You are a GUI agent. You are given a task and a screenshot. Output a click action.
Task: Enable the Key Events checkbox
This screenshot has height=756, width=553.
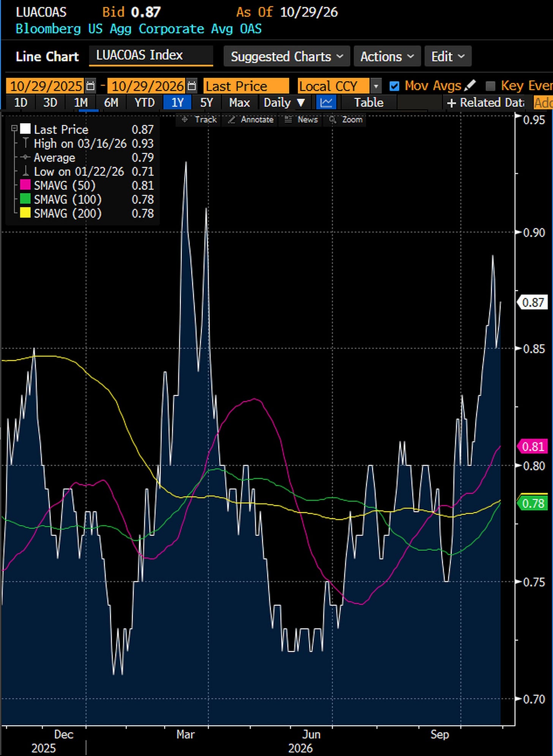point(490,86)
